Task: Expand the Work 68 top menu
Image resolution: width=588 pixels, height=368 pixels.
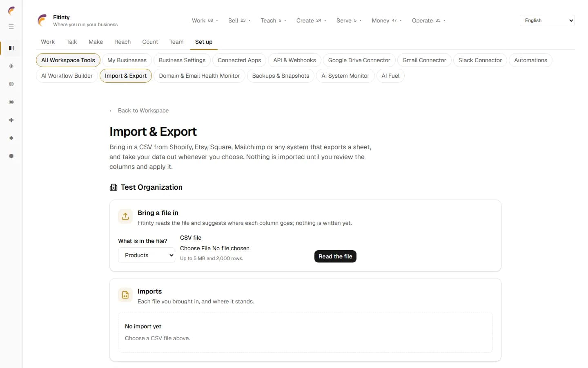Action: [205, 20]
